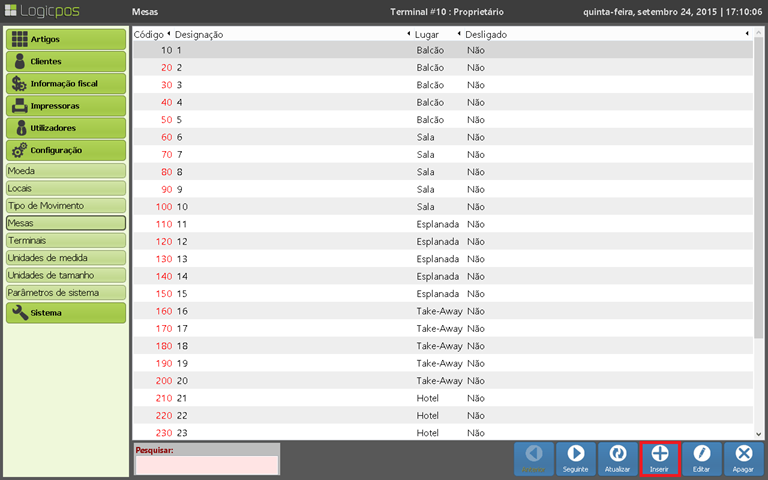Click the Apagar delete icon button
This screenshot has width=768, height=480.
click(x=743, y=458)
